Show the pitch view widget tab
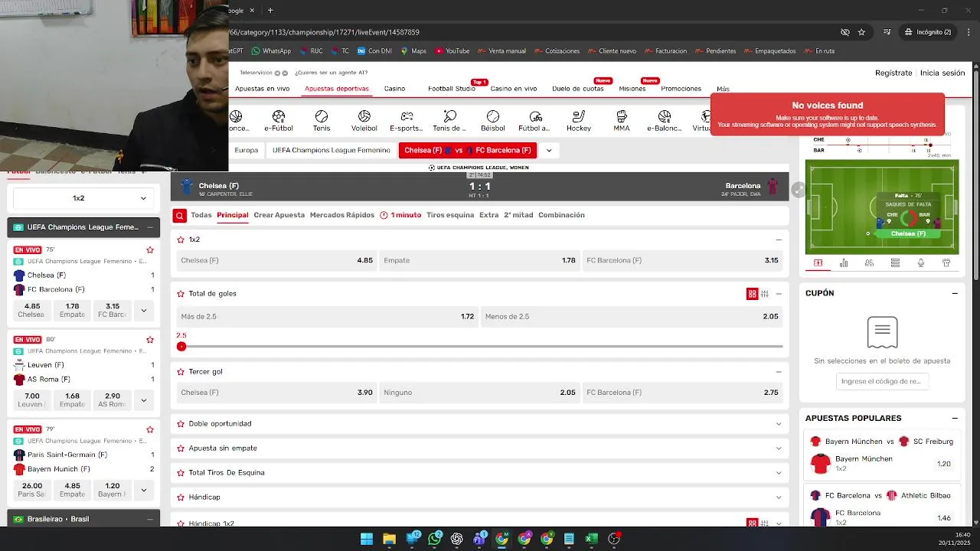Viewport: 980px width, 551px height. click(818, 263)
